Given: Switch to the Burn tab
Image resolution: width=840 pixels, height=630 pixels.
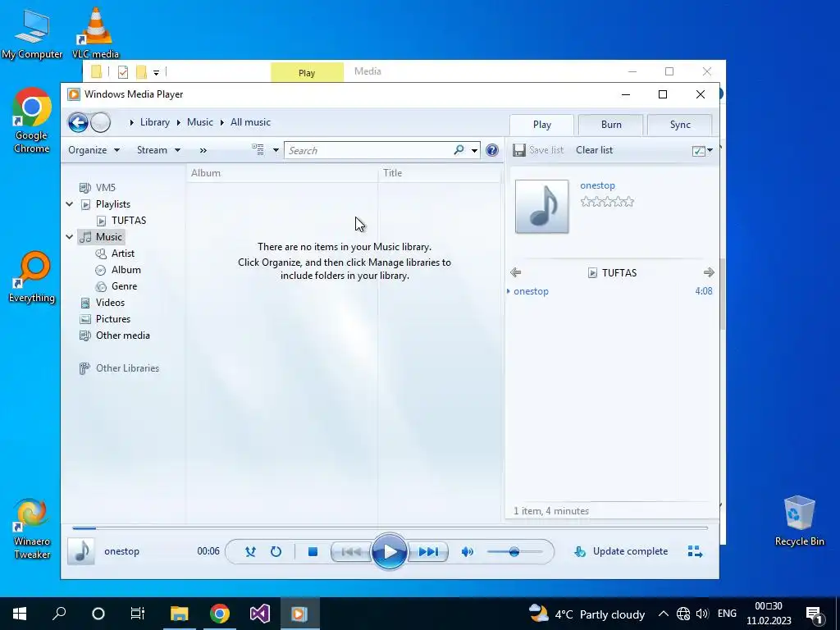Looking at the screenshot, I should (610, 125).
